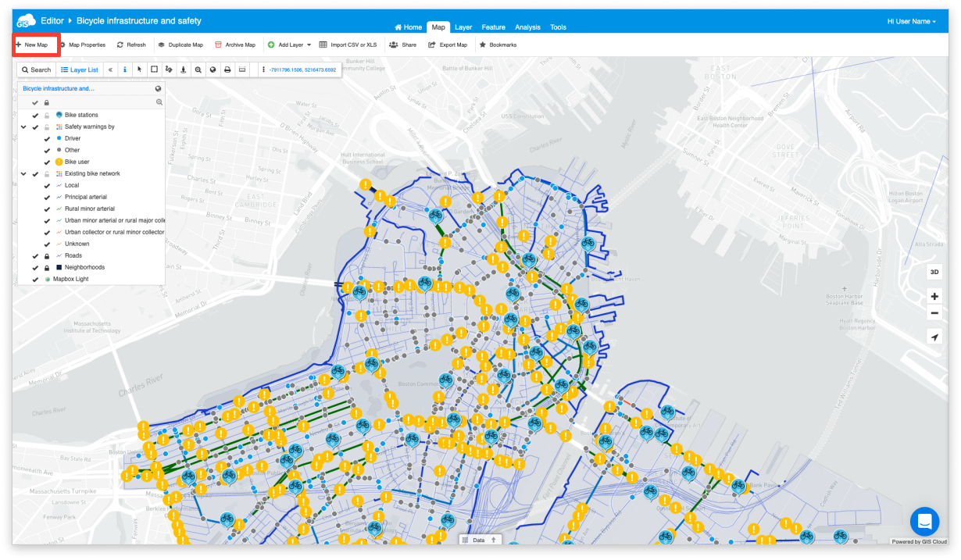
Task: Activate the zoom magnifier tool
Action: coord(198,70)
